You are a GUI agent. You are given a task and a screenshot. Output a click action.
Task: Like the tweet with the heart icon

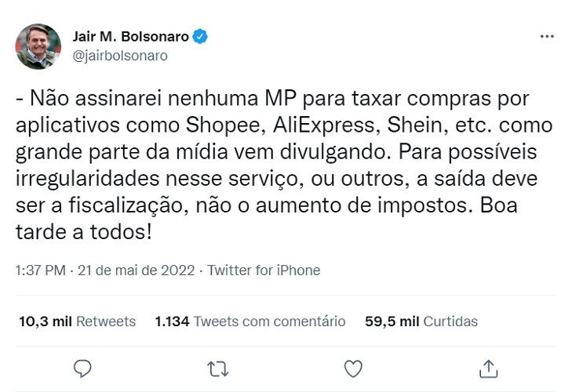click(x=353, y=368)
